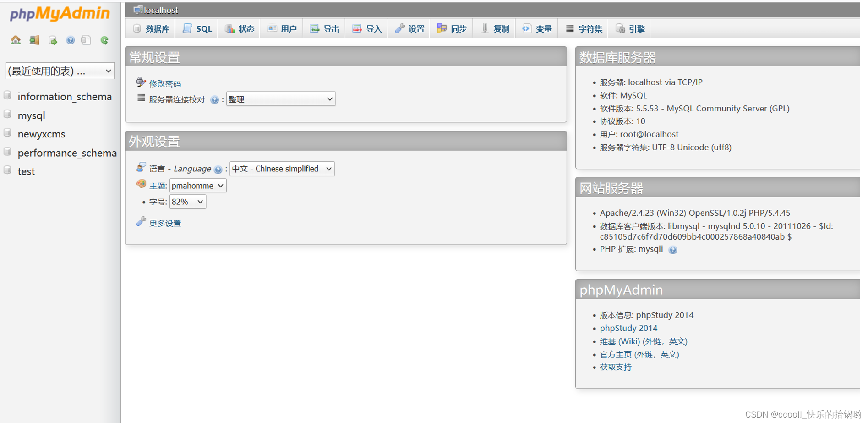This screenshot has height=423, width=868.
Task: Select performance_schema database in sidebar
Action: coord(67,153)
